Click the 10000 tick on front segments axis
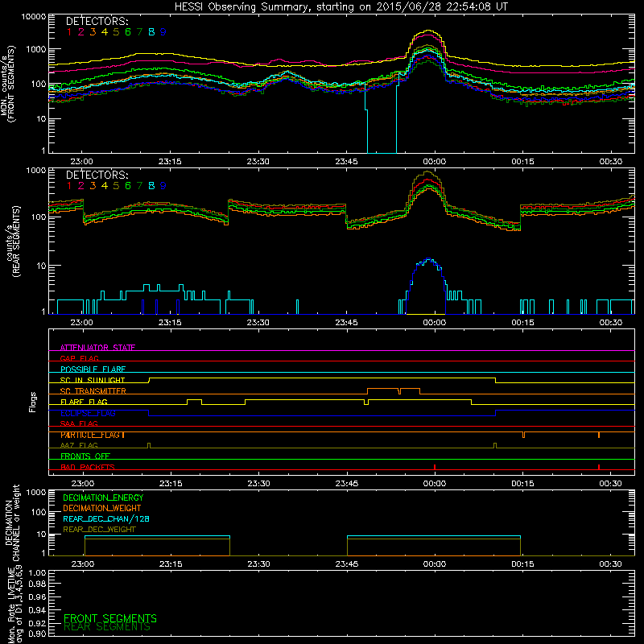This screenshot has height=644, width=644. click(33, 17)
